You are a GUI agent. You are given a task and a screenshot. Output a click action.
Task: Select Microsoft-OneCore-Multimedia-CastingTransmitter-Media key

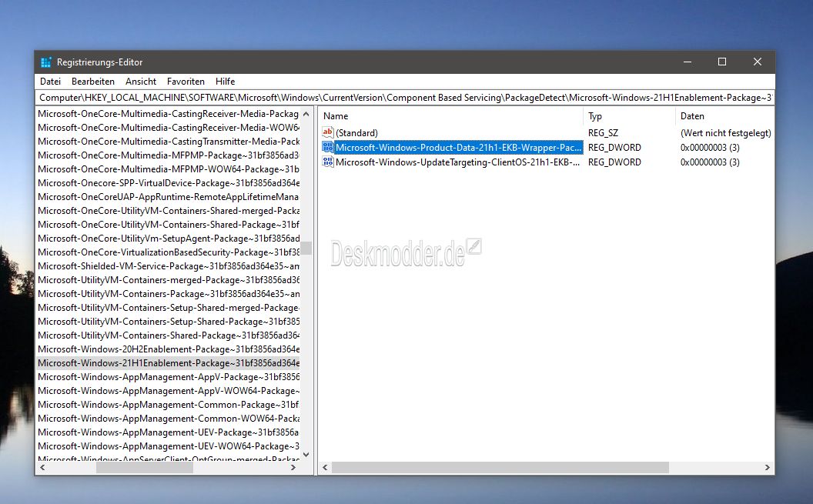(169, 142)
